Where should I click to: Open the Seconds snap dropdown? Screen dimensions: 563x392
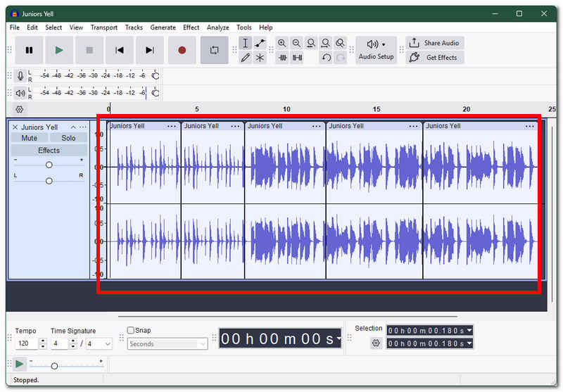(x=167, y=344)
